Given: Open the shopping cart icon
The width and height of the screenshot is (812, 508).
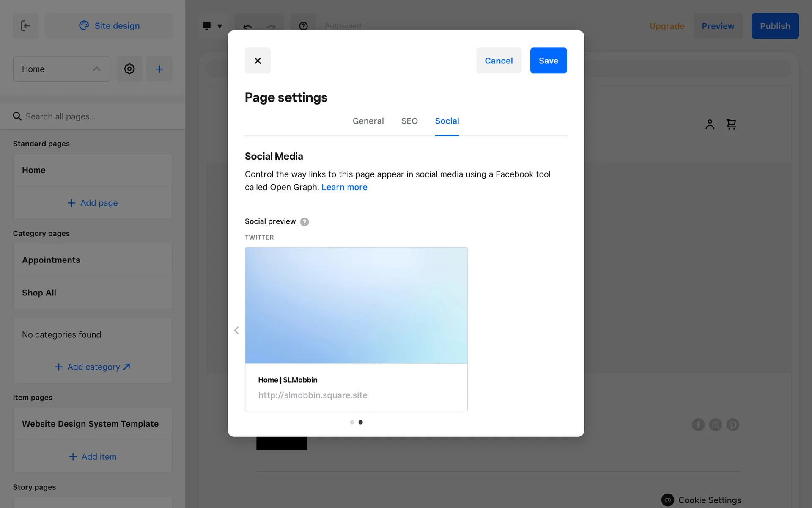Looking at the screenshot, I should (731, 124).
